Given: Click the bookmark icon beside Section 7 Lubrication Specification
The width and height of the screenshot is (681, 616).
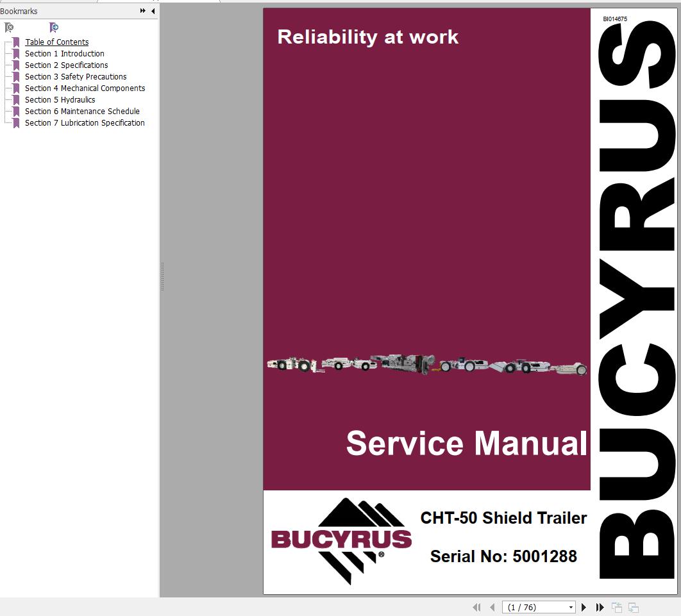Looking at the screenshot, I should tap(16, 123).
